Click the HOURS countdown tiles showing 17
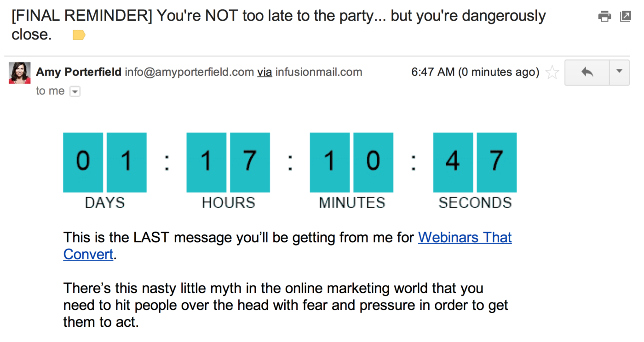Viewport: 644px width, 342px height. coord(228,162)
